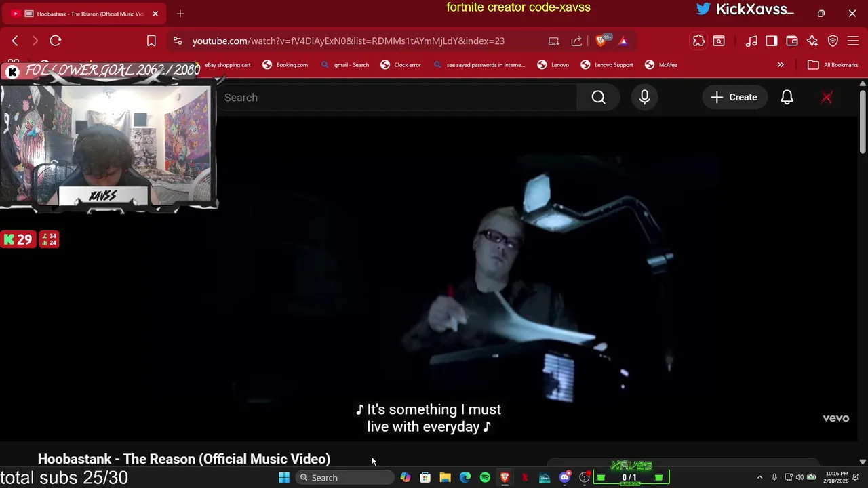Open McAfee bookmark
Screen dimensions: 868x488
tap(661, 65)
